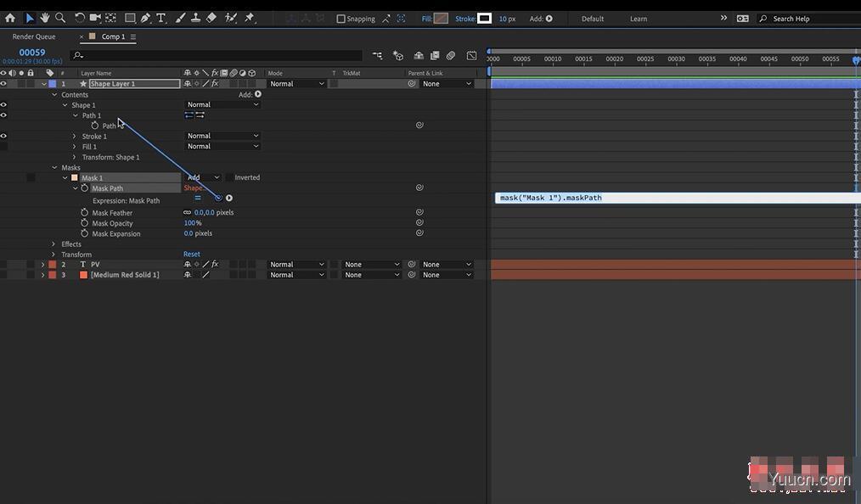
Task: Select the Rectangle shape tool
Action: pos(130,18)
